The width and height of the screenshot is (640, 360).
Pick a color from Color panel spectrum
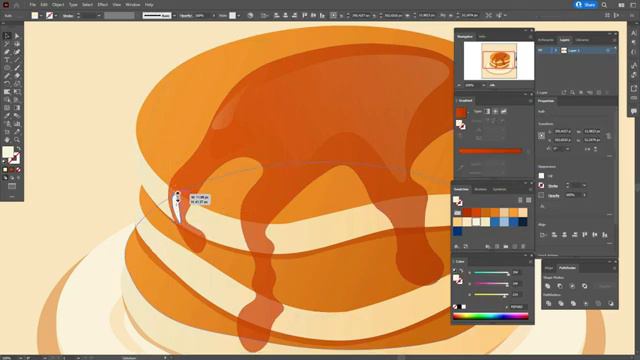pyautogui.click(x=490, y=316)
